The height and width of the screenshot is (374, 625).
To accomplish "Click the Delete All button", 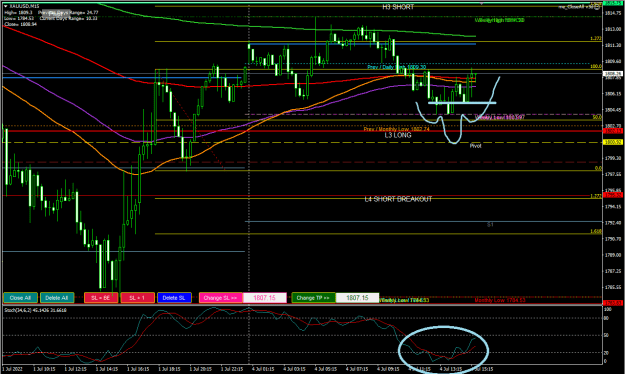I will tap(57, 298).
